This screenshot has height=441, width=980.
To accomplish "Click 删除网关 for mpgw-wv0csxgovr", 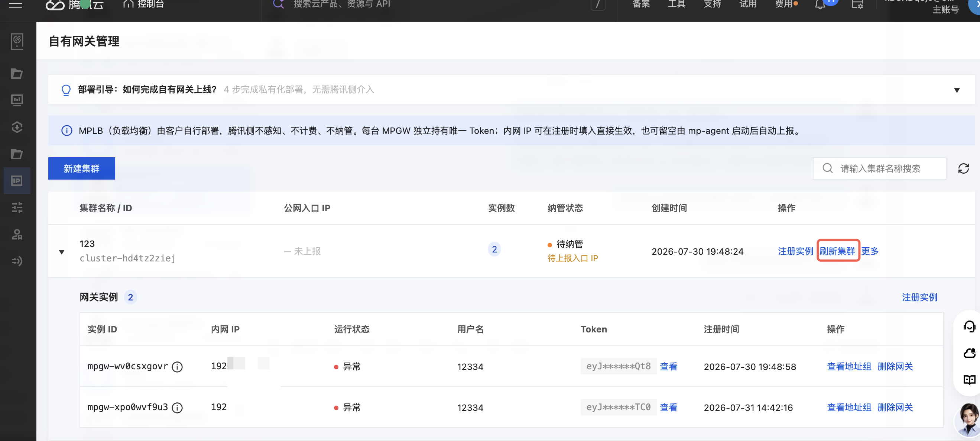I will (895, 366).
